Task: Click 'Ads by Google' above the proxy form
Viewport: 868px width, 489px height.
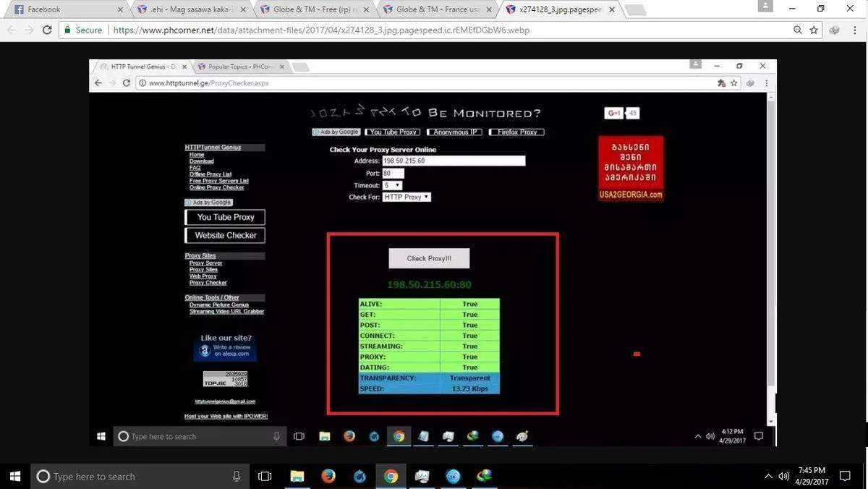Action: [336, 132]
